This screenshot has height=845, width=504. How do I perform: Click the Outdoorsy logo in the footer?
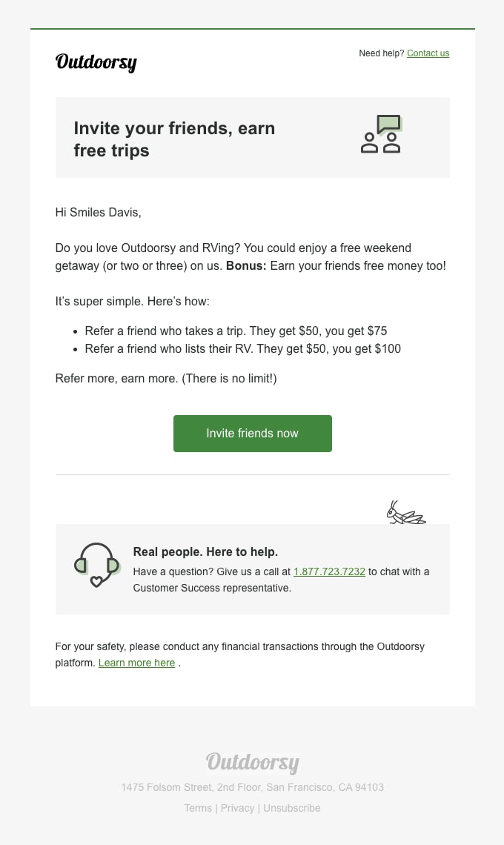coord(252,763)
